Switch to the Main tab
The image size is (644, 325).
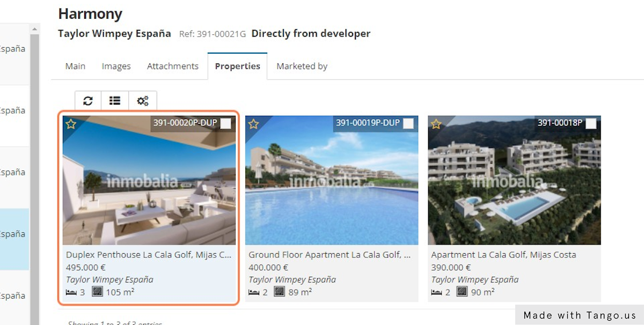(75, 66)
